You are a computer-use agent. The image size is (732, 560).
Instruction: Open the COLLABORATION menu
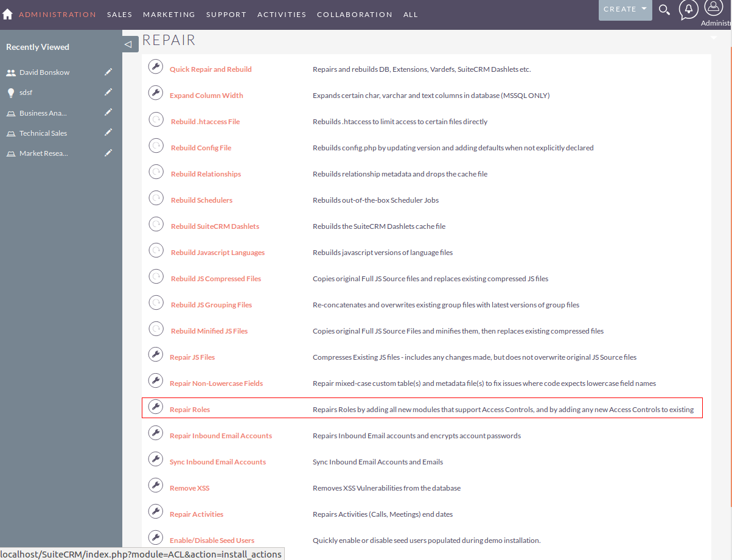tap(355, 15)
